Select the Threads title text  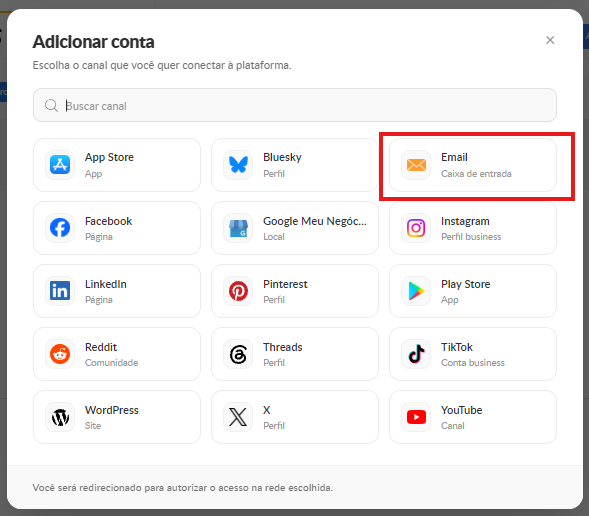(x=282, y=347)
